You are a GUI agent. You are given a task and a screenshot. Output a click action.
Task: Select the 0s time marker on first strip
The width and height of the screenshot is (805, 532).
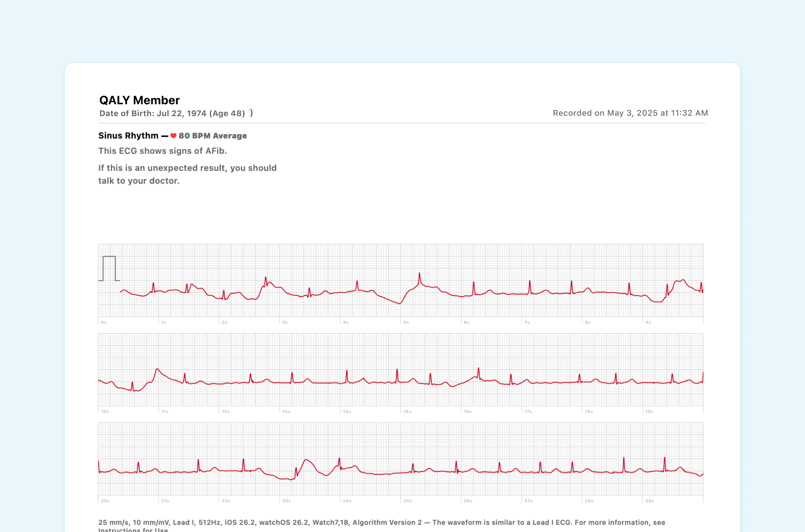(104, 322)
